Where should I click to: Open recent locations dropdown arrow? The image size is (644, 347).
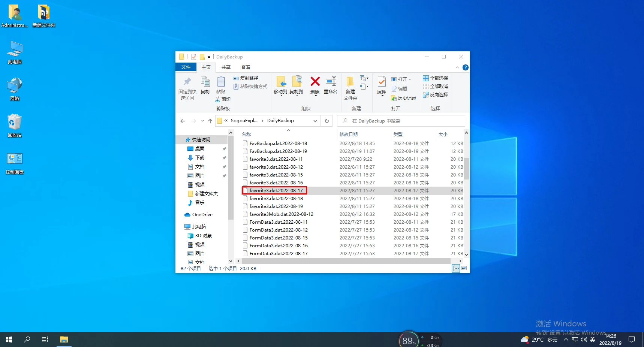(x=202, y=121)
